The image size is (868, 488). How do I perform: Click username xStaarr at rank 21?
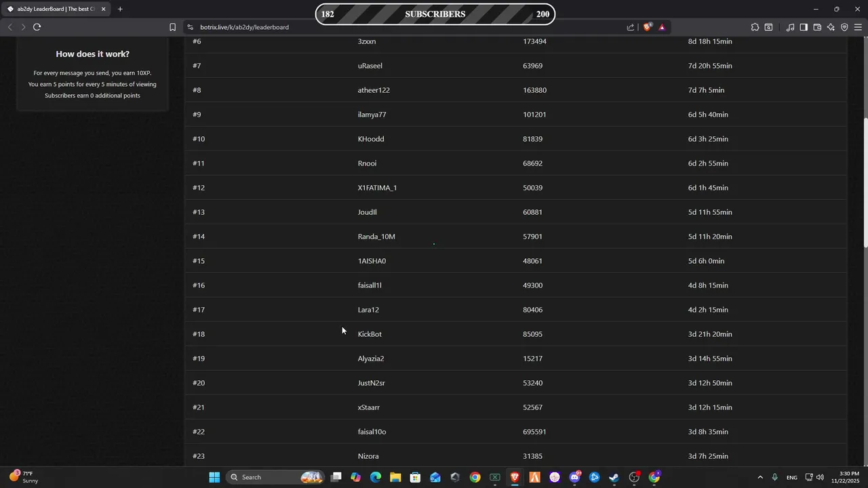click(x=369, y=407)
